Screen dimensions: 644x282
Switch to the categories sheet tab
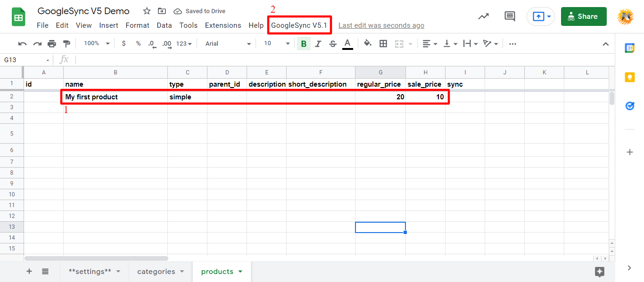(x=156, y=271)
